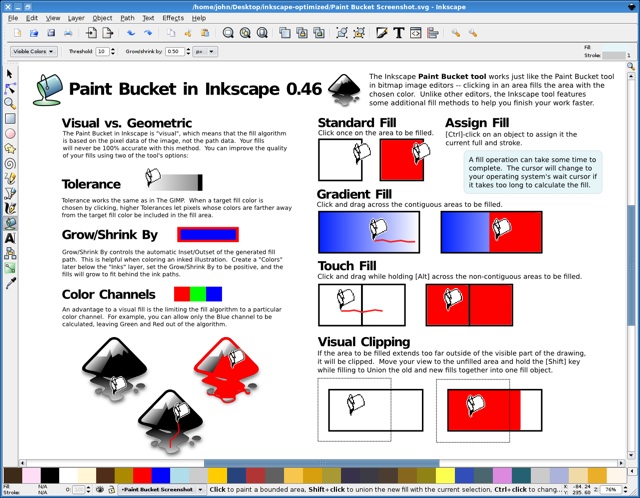Click the Cut scissors icon
The width and height of the screenshot is (640, 498).
[188, 33]
